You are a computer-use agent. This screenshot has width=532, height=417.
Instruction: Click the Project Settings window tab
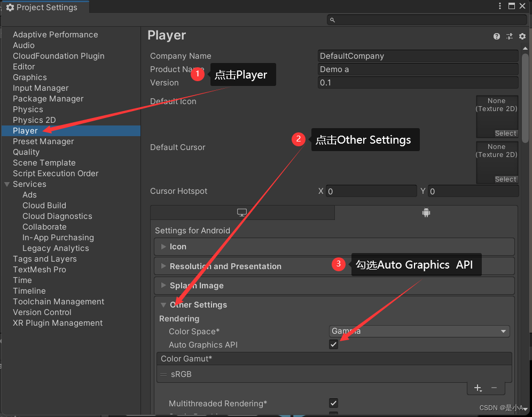pos(45,7)
